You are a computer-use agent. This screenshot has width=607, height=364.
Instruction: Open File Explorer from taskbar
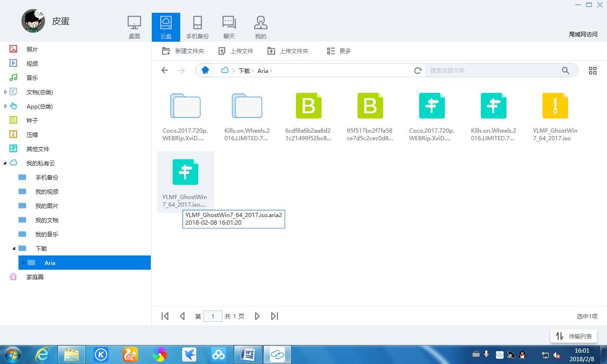[72, 355]
